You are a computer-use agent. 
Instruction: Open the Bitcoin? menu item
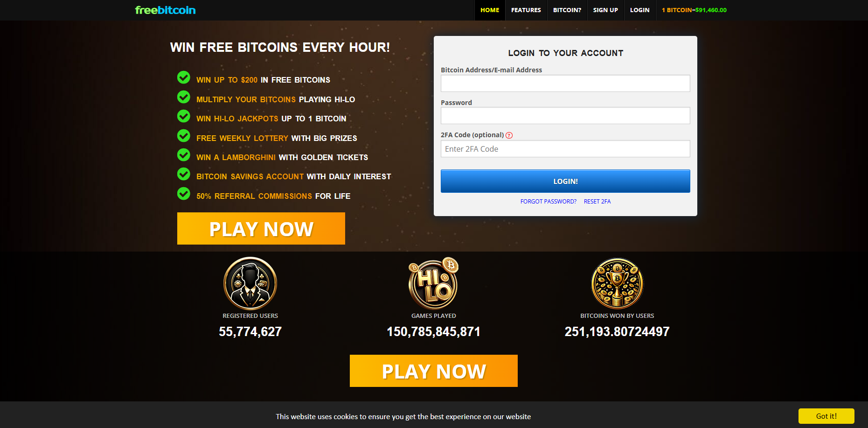(x=567, y=10)
